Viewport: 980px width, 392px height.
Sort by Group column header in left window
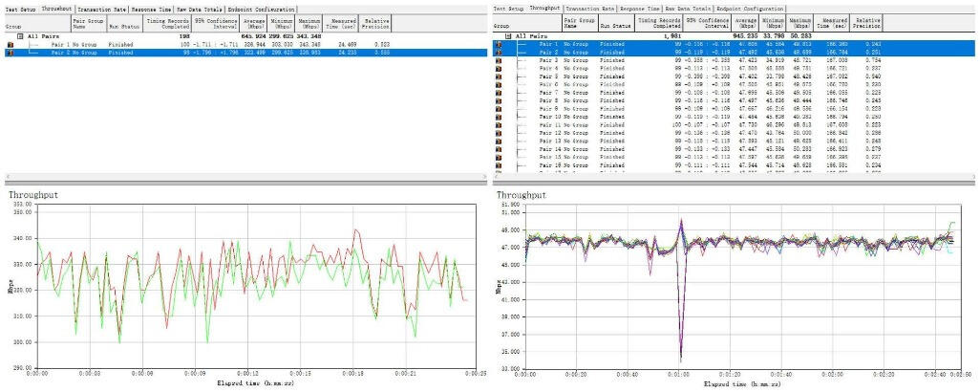[x=36, y=25]
